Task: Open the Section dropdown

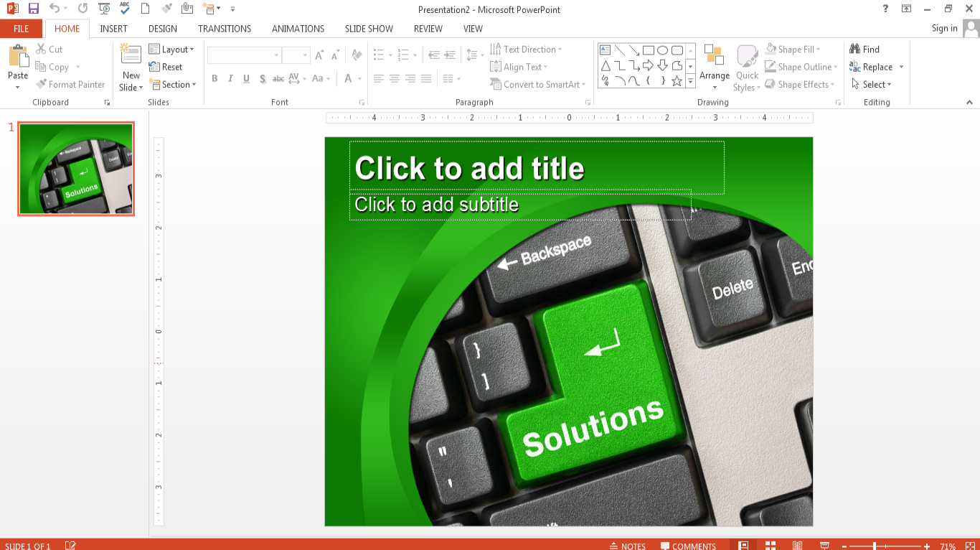Action: point(172,84)
